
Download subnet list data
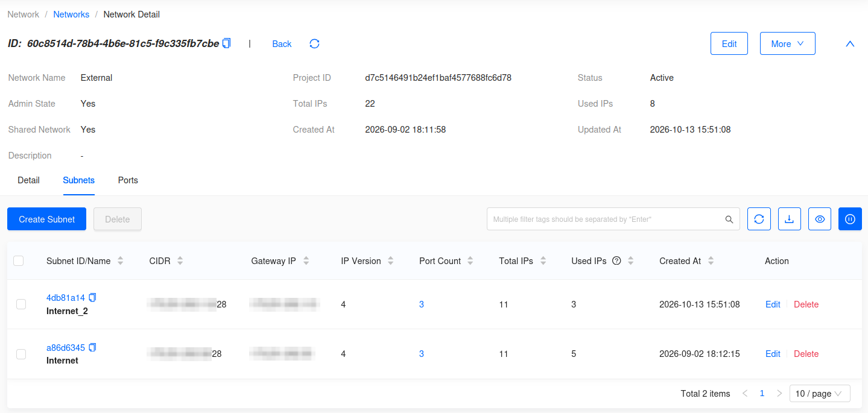[x=789, y=219]
